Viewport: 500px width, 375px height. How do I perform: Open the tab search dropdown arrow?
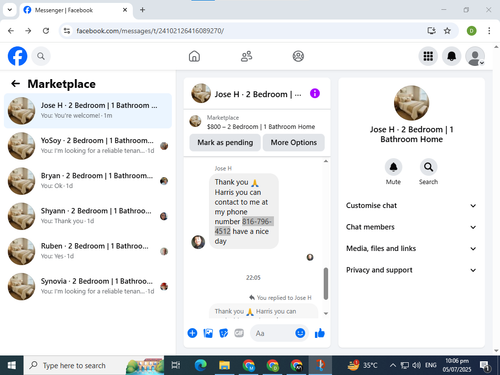coord(10,10)
